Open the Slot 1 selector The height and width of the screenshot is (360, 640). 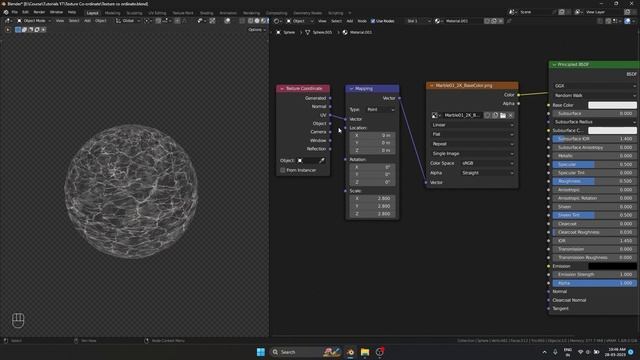418,21
